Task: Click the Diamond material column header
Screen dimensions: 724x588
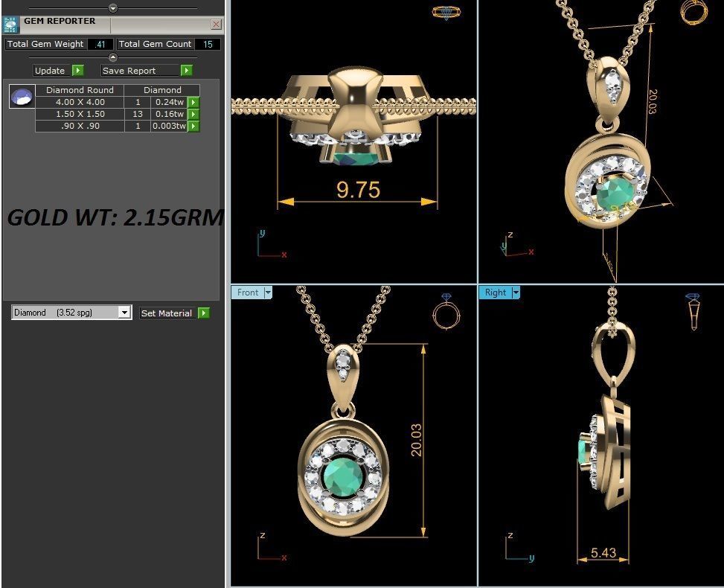Action: [162, 90]
